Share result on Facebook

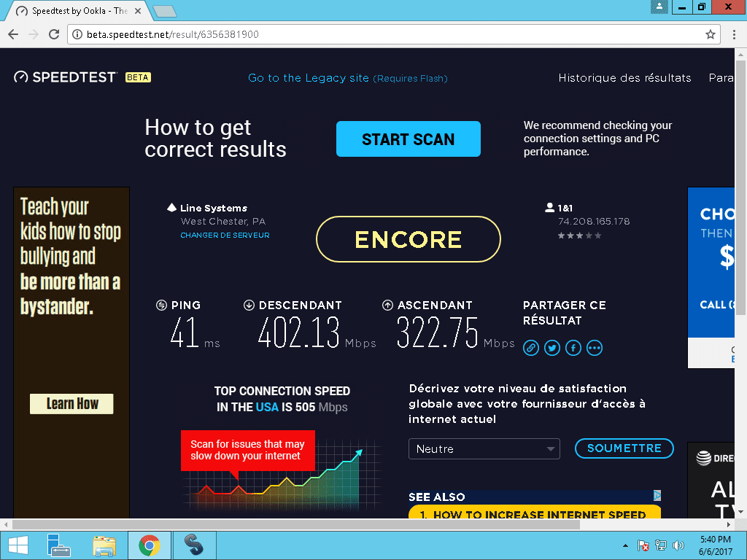pos(573,348)
